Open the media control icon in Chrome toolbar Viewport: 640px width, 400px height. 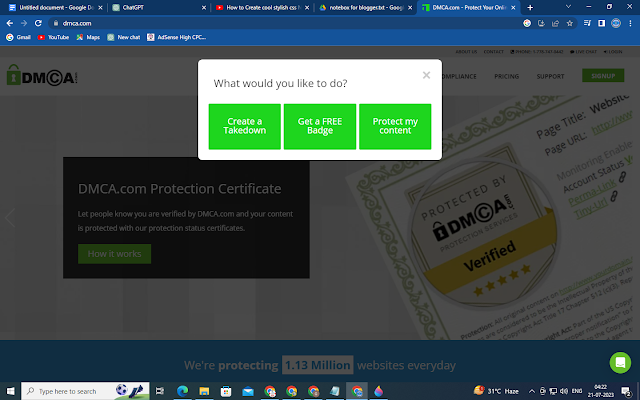(587, 23)
